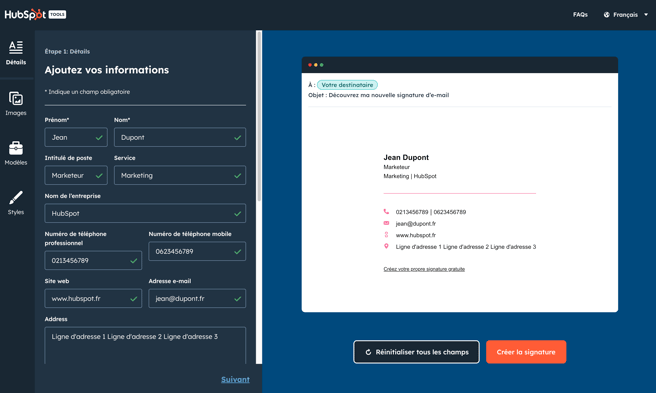Click the checkmark in the Service field
Image resolution: width=656 pixels, height=393 pixels.
pos(237,176)
